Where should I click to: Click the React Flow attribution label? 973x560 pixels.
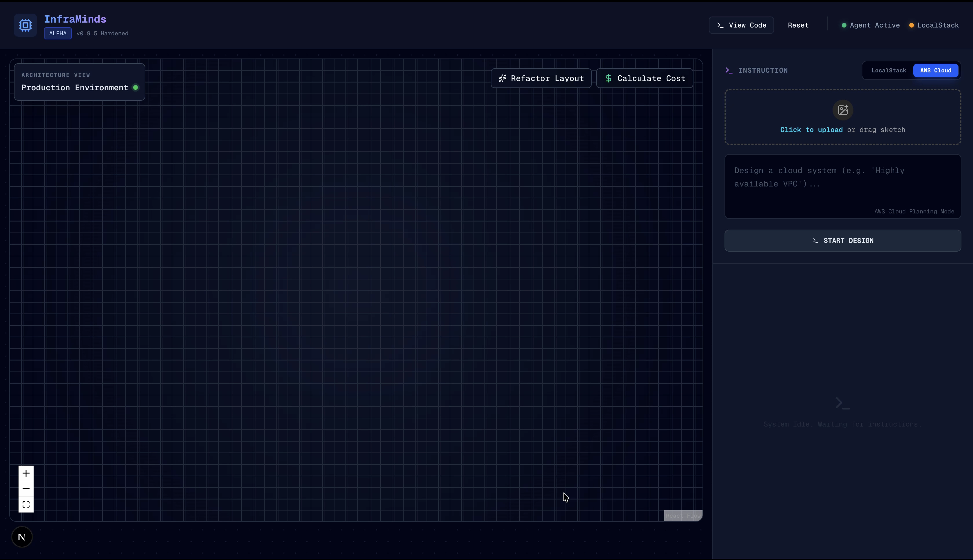click(x=683, y=516)
